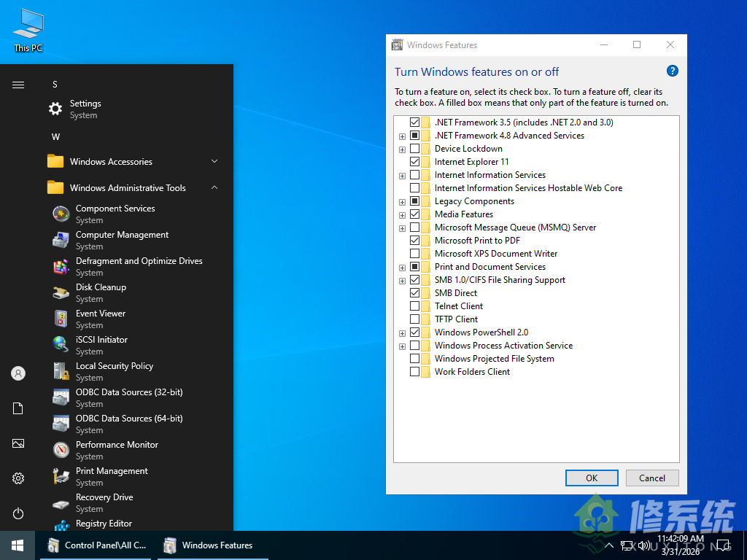Expand the Internet Information Services node

(x=402, y=175)
